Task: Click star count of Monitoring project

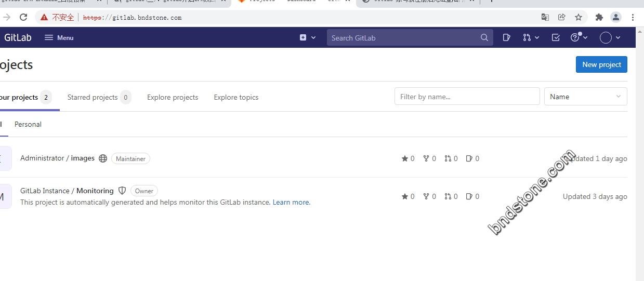Action: [408, 196]
